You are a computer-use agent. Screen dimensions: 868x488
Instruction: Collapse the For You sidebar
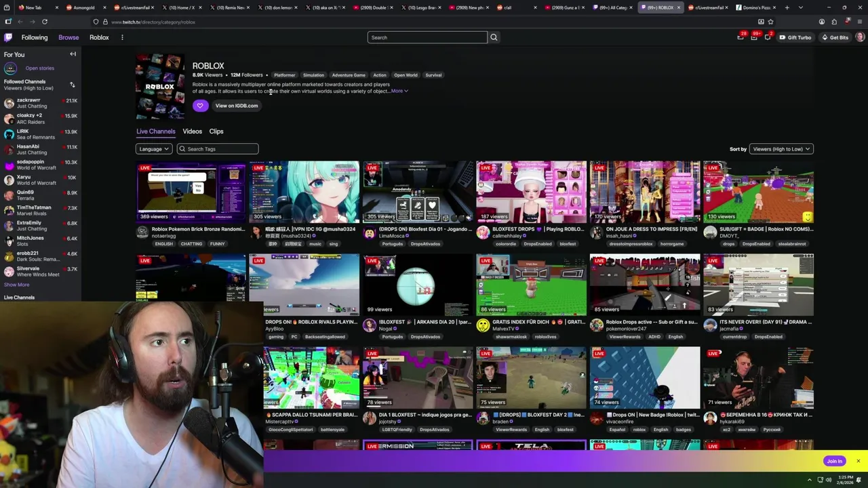(x=73, y=54)
